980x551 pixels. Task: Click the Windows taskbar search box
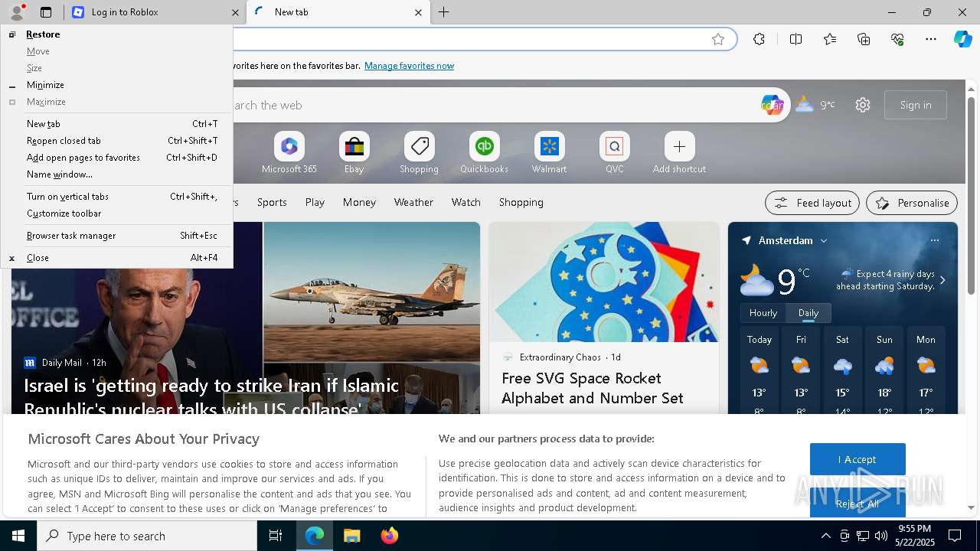pyautogui.click(x=147, y=536)
